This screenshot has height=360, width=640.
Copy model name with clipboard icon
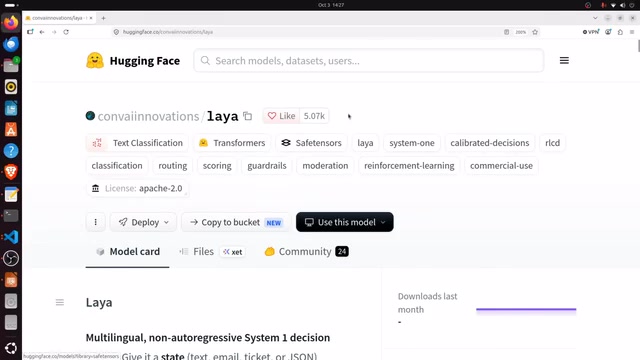click(x=247, y=116)
